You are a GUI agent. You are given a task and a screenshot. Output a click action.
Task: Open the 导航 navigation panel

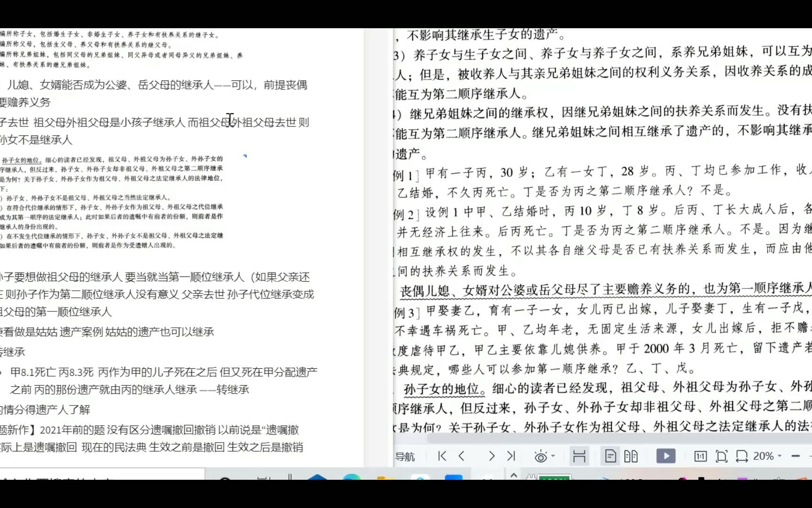pos(405,457)
